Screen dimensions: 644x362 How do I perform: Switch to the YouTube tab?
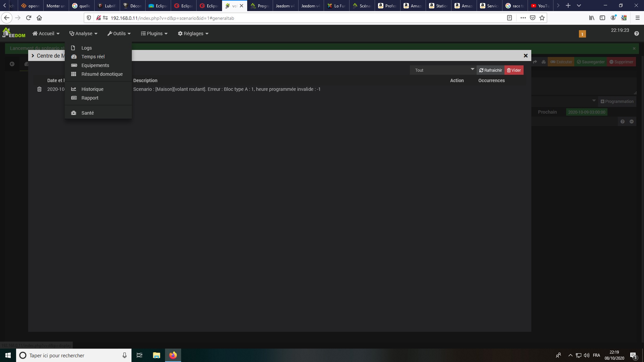tap(540, 6)
